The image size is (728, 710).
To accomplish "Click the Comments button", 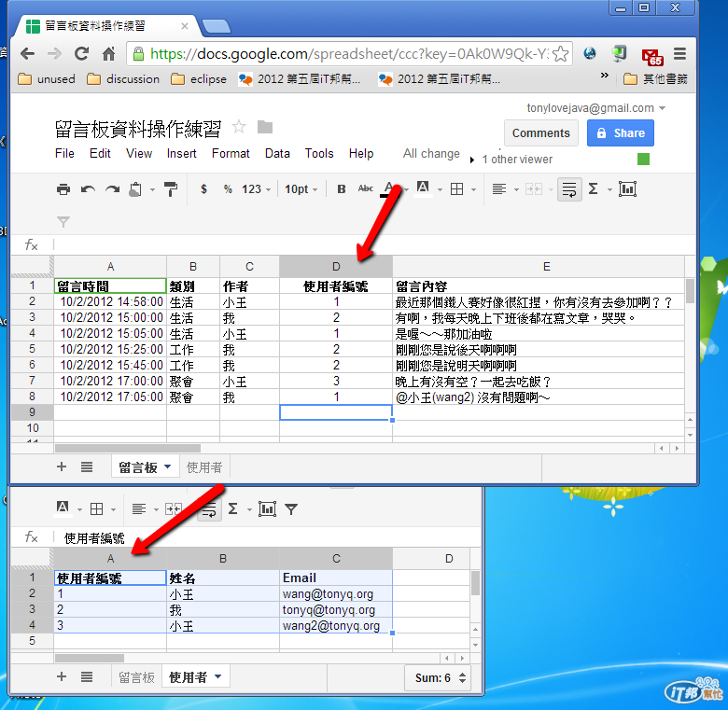I will pyautogui.click(x=541, y=133).
